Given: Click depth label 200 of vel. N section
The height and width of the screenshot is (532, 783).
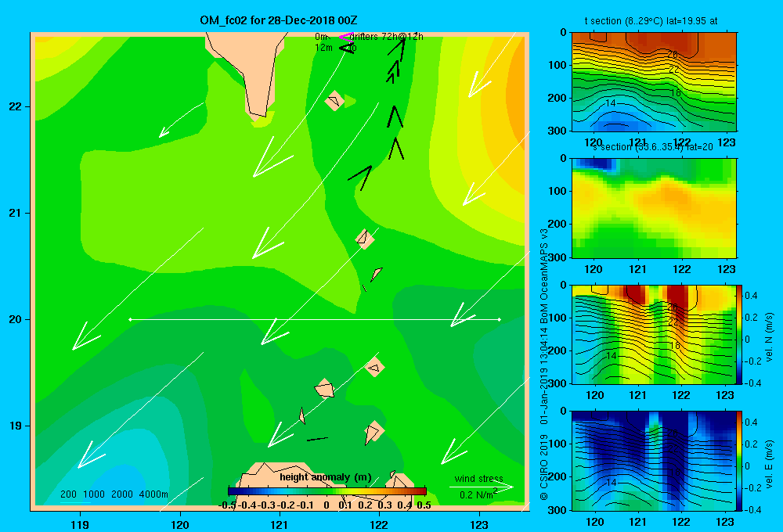Looking at the screenshot, I should tap(557, 350).
